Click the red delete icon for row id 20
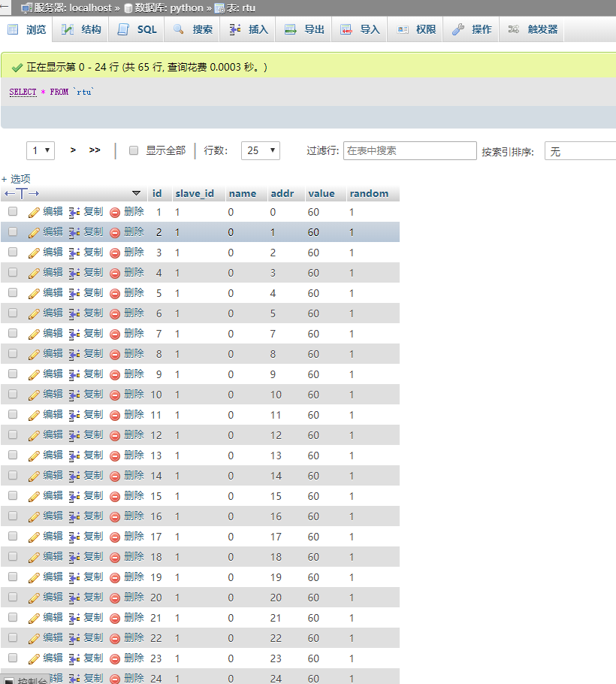616x684 pixels. click(115, 598)
